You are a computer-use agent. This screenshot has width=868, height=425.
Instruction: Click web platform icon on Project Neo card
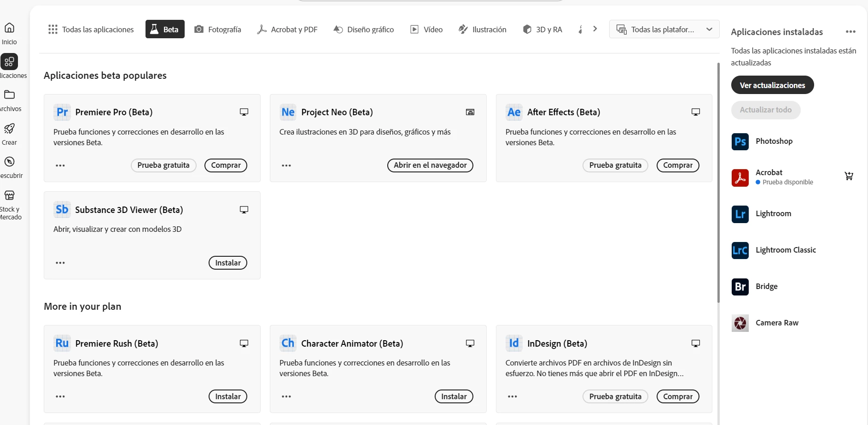[x=470, y=112]
